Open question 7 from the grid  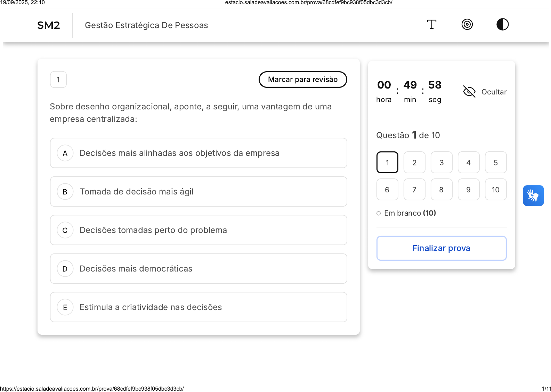pyautogui.click(x=414, y=190)
